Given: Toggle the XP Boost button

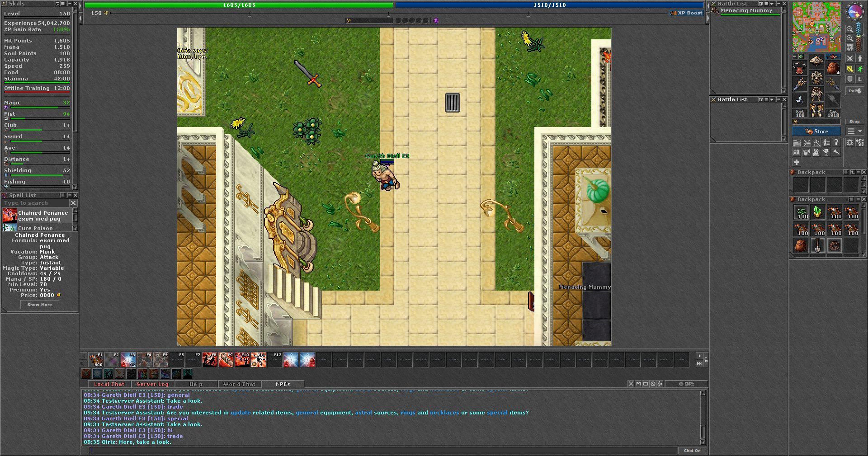Looking at the screenshot, I should click(687, 13).
